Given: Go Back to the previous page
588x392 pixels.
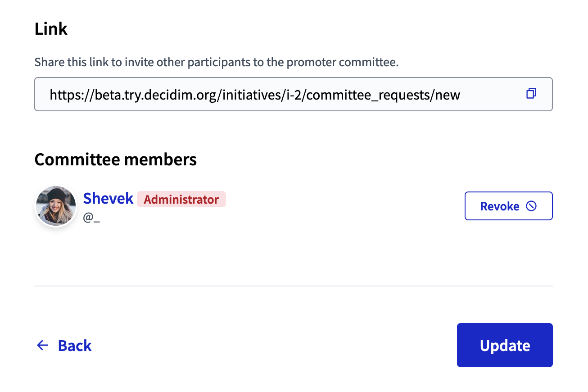Looking at the screenshot, I should point(75,345).
